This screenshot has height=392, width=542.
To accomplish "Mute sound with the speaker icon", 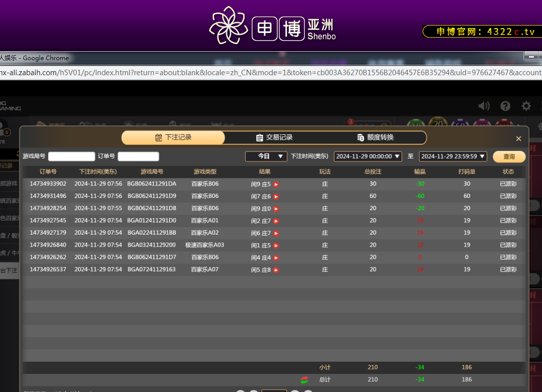I will [x=484, y=106].
